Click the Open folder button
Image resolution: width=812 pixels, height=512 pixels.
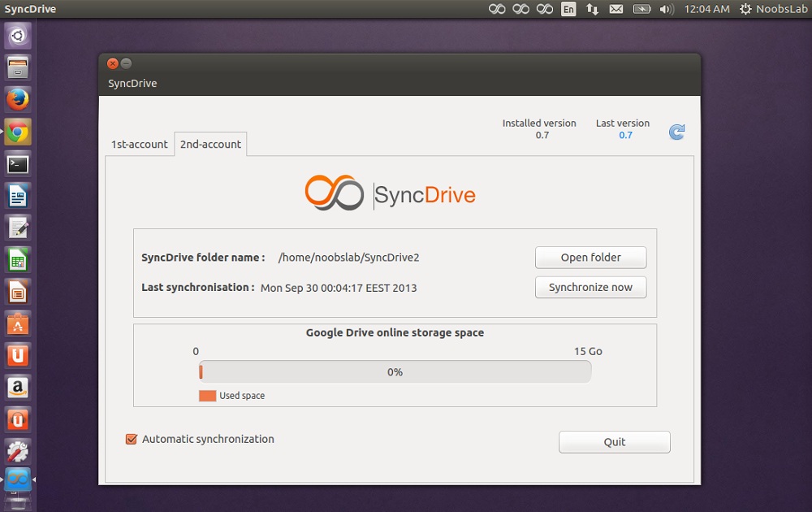591,258
